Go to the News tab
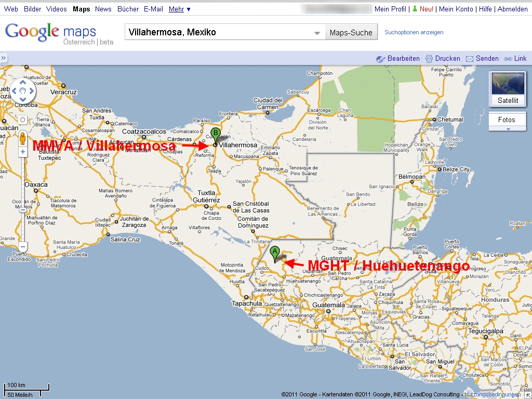Screen dimensions: 532x399 click(x=103, y=9)
